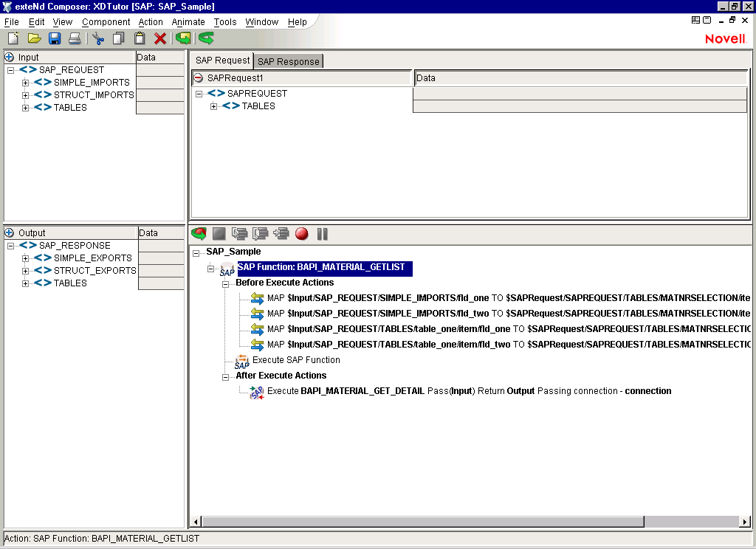Switch to the SAP Response tab

point(289,61)
